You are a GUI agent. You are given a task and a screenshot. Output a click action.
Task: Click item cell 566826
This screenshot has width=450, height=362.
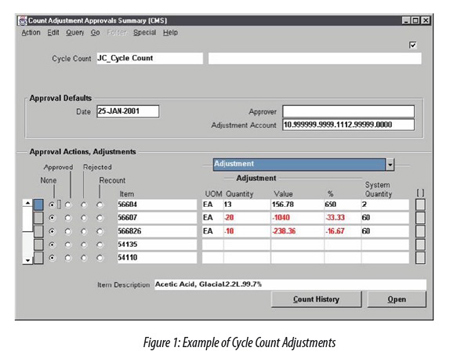click(x=157, y=231)
